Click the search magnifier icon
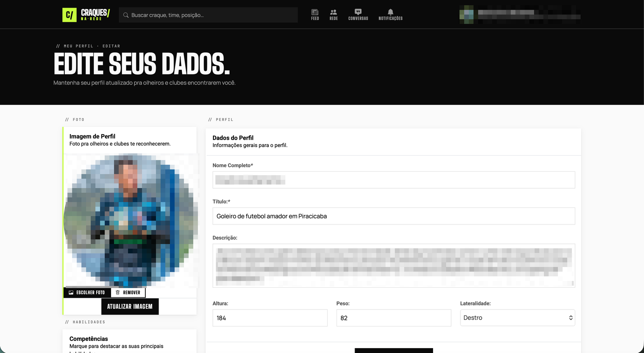 (126, 15)
